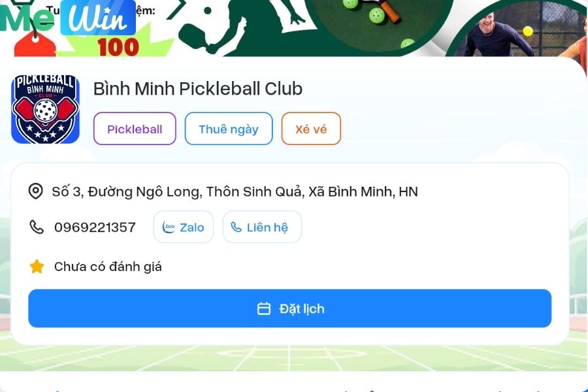
Task: Click the Zalo logo icon
Action: tap(169, 227)
